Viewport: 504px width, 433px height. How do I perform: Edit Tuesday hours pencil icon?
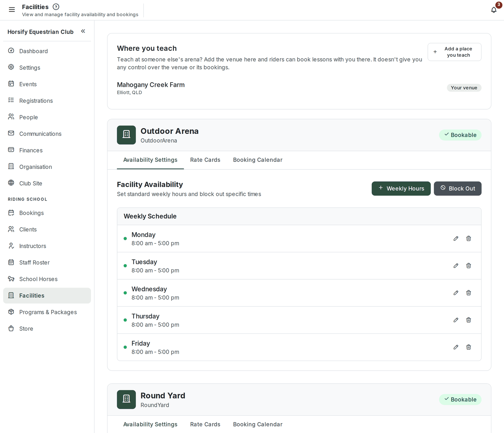456,265
